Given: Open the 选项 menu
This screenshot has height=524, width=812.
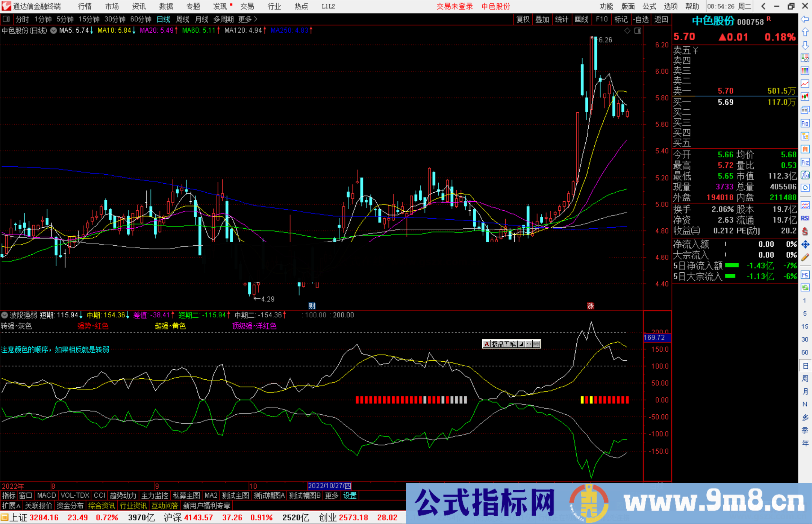Looking at the screenshot, I should (671, 6).
